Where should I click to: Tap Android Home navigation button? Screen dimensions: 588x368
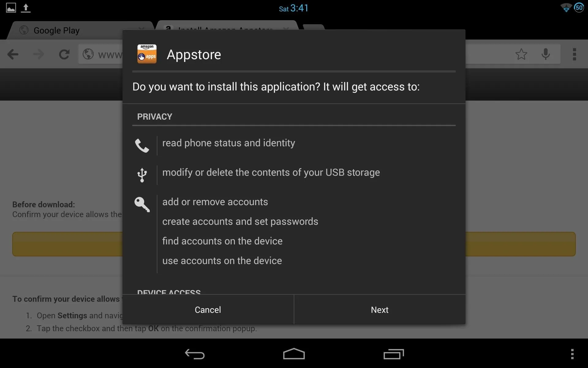point(294,354)
